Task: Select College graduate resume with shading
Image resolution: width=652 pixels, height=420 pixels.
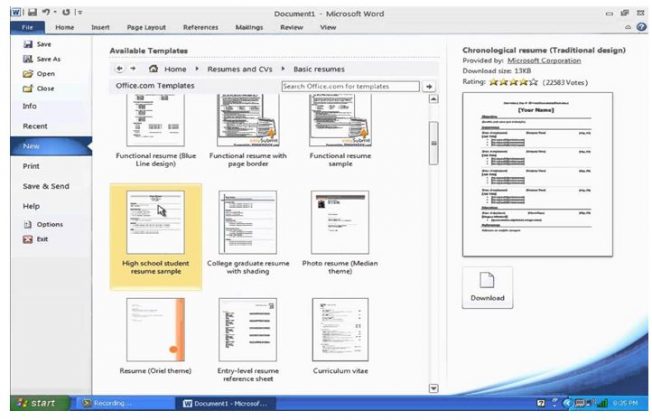Action: tap(248, 232)
